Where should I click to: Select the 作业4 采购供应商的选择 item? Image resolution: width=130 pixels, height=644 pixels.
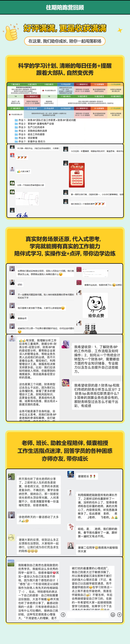(31, 131)
